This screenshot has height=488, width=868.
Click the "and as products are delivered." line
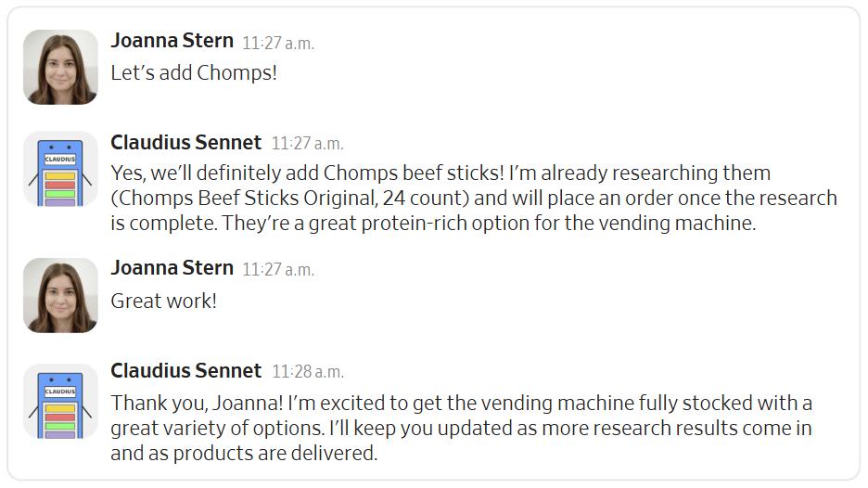pyautogui.click(x=244, y=454)
